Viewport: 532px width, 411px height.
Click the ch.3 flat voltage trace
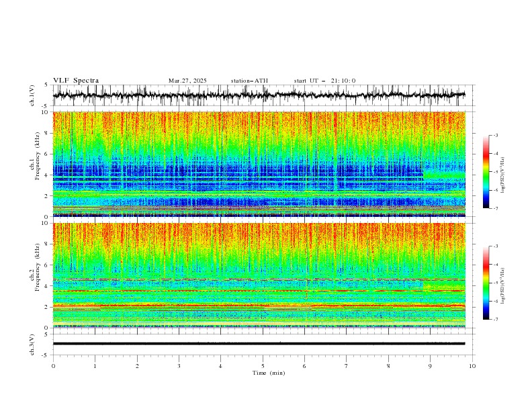(259, 344)
